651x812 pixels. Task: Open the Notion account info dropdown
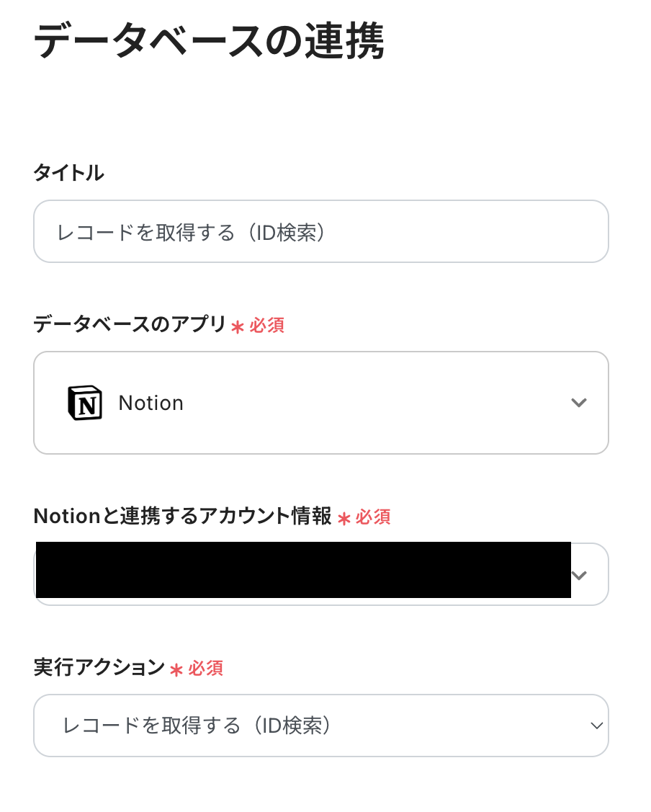coord(320,575)
